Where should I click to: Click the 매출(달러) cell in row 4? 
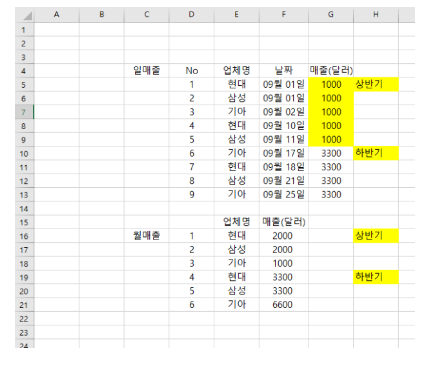pyautogui.click(x=331, y=71)
